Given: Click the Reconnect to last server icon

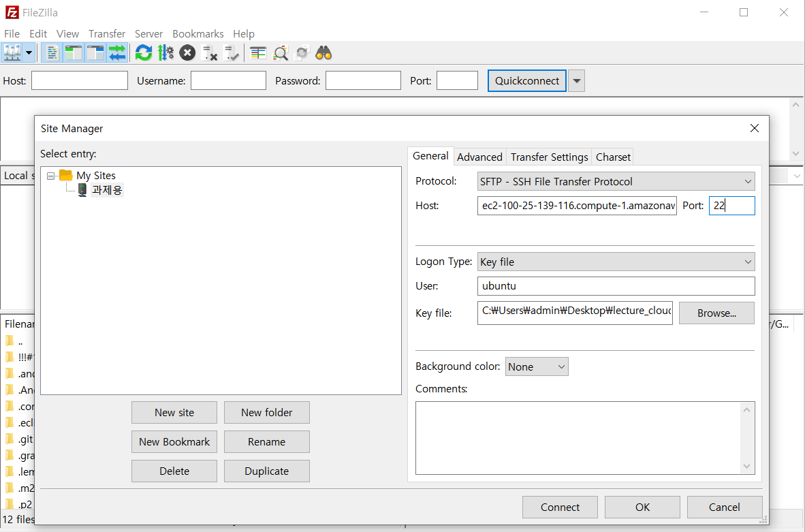Looking at the screenshot, I should (232, 53).
